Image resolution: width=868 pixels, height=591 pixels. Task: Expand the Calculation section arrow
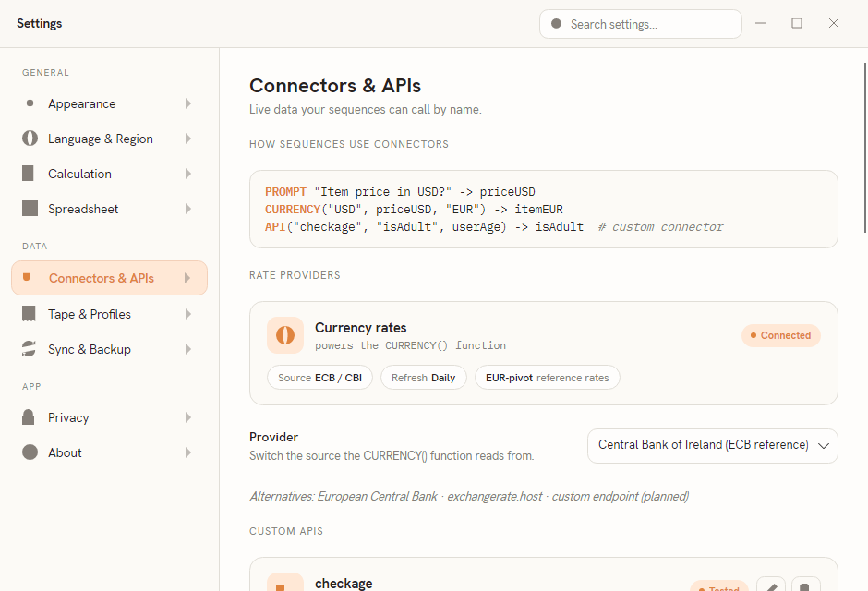(188, 174)
